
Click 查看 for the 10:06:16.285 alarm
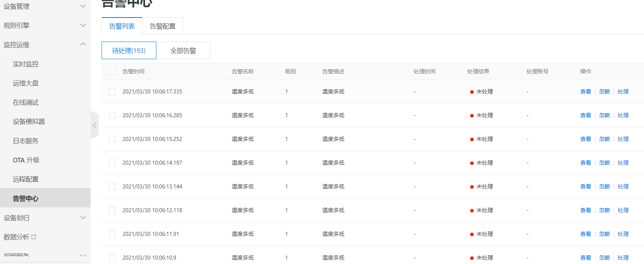pos(586,115)
